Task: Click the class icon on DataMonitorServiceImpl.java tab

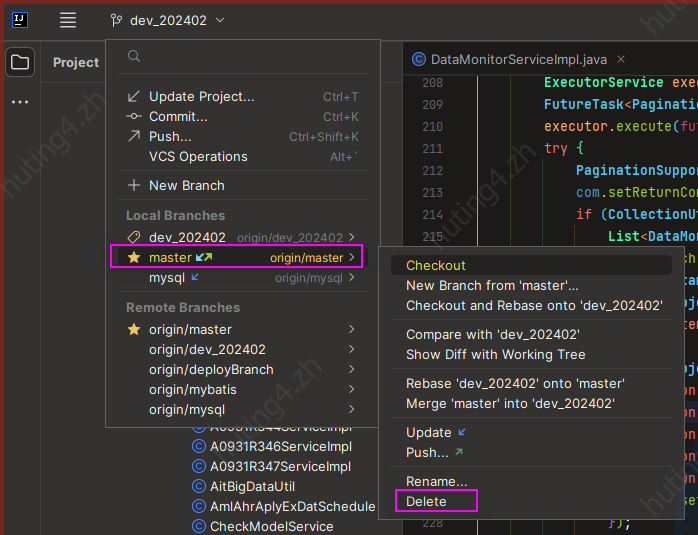Action: click(x=418, y=59)
